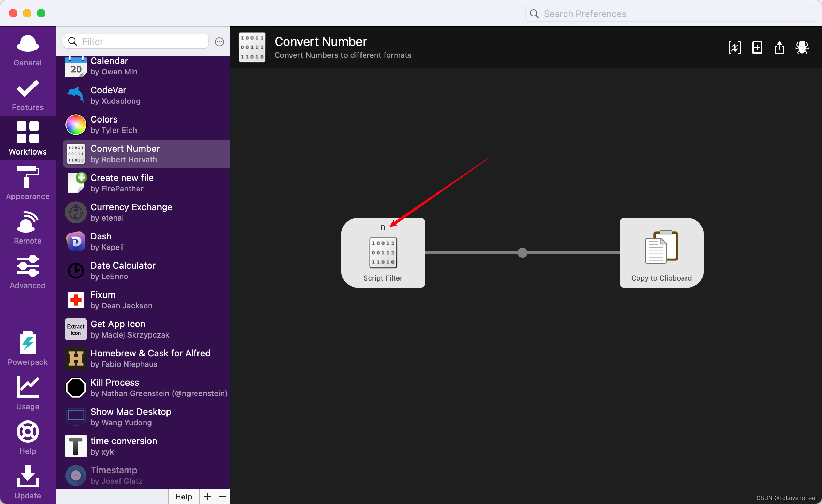Screen dimensions: 822x504
Task: Select the Kill Process workflow
Action: tap(146, 388)
